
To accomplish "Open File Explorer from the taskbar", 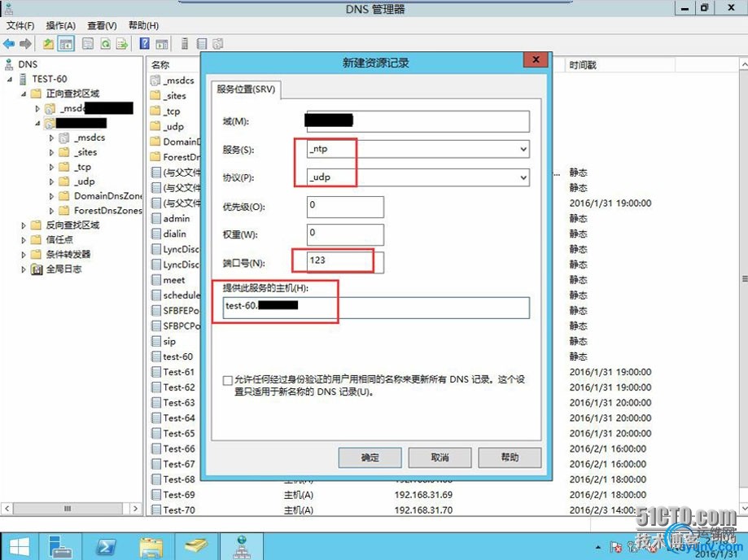I will 151,547.
